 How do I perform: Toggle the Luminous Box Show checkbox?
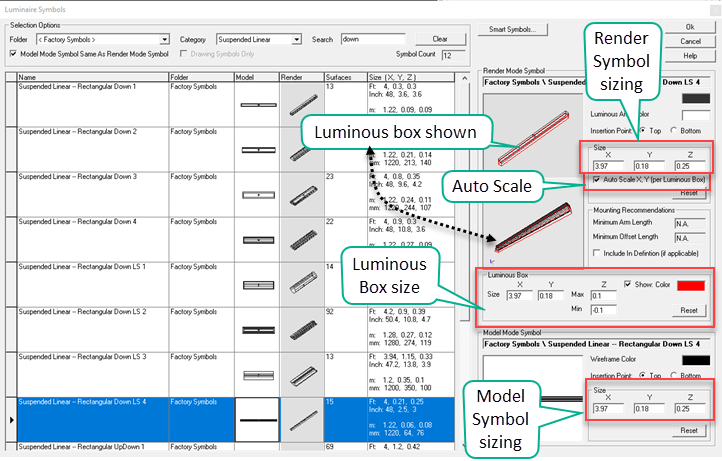click(628, 284)
